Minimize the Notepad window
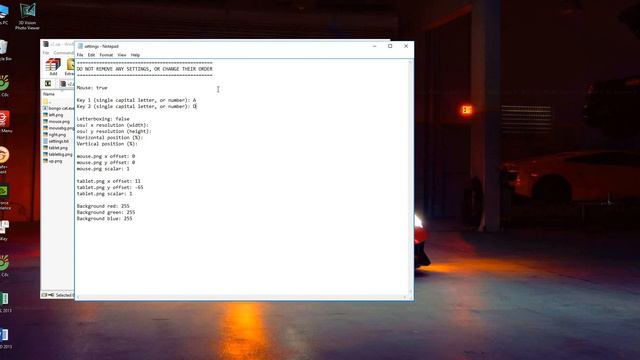 (x=374, y=46)
